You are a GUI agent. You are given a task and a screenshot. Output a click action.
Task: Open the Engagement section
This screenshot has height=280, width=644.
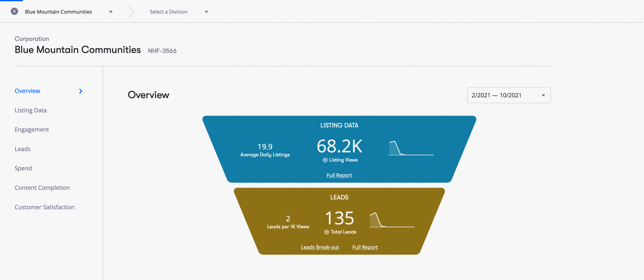[x=32, y=130]
